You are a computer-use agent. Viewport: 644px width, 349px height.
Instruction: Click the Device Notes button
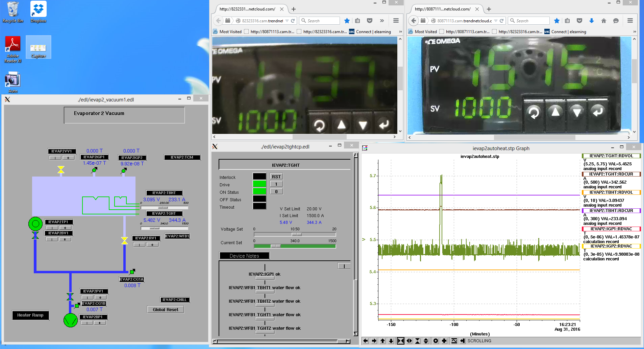[244, 256]
